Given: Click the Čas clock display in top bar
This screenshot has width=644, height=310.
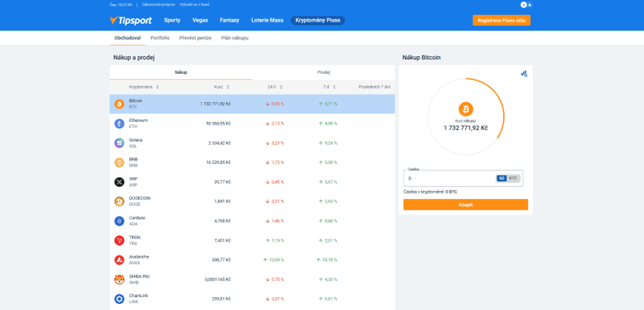Looking at the screenshot, I should (x=121, y=5).
